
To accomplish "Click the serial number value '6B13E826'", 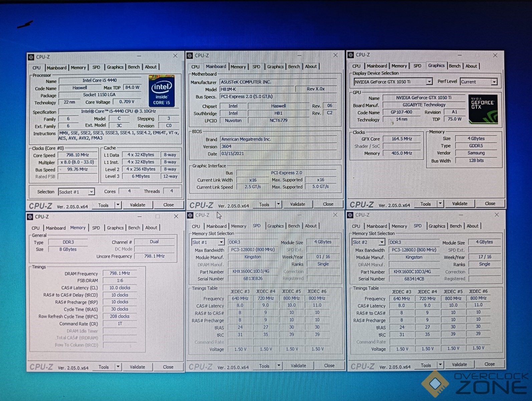I will 253,279.
